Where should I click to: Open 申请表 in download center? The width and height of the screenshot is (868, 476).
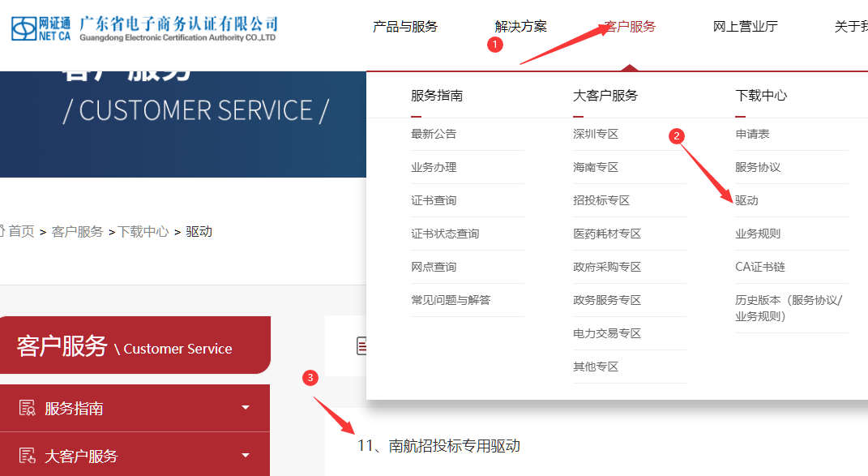752,134
